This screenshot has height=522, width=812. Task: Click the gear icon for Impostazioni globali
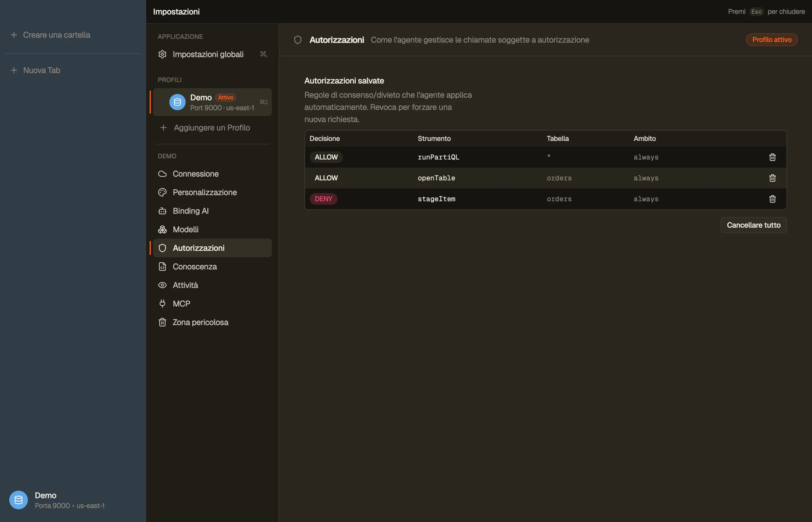162,54
